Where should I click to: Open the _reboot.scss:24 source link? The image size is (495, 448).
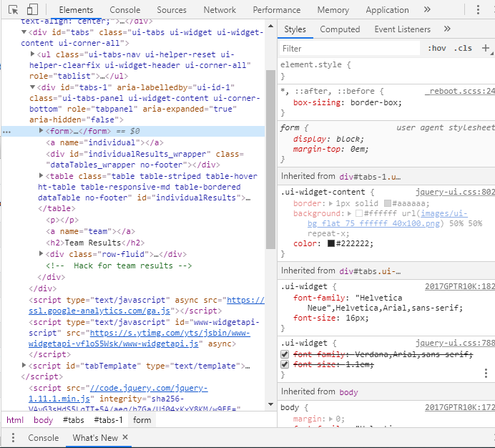(x=460, y=91)
